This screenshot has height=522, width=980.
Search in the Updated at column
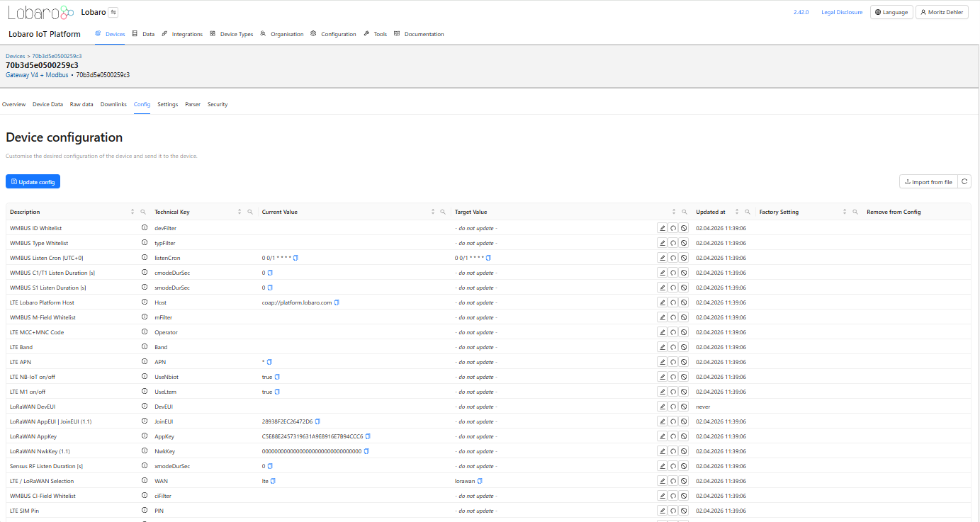point(748,212)
